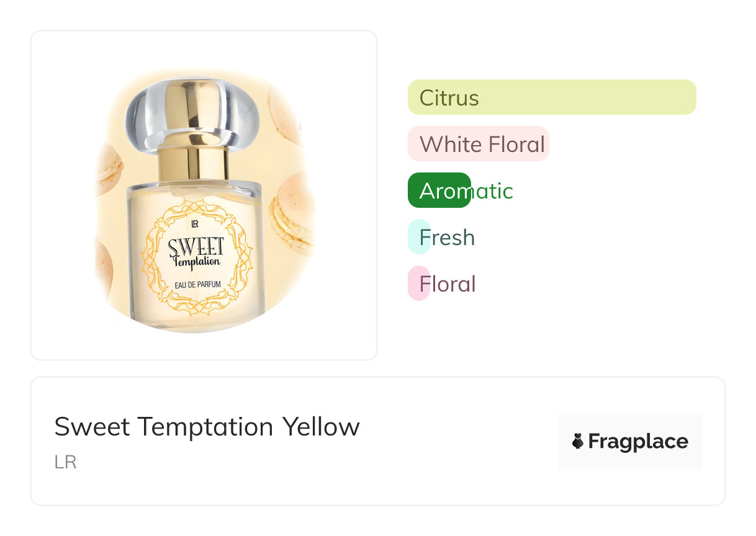Select the White Floral accord bar
Viewport: 756px width, 536px height.
(x=479, y=144)
